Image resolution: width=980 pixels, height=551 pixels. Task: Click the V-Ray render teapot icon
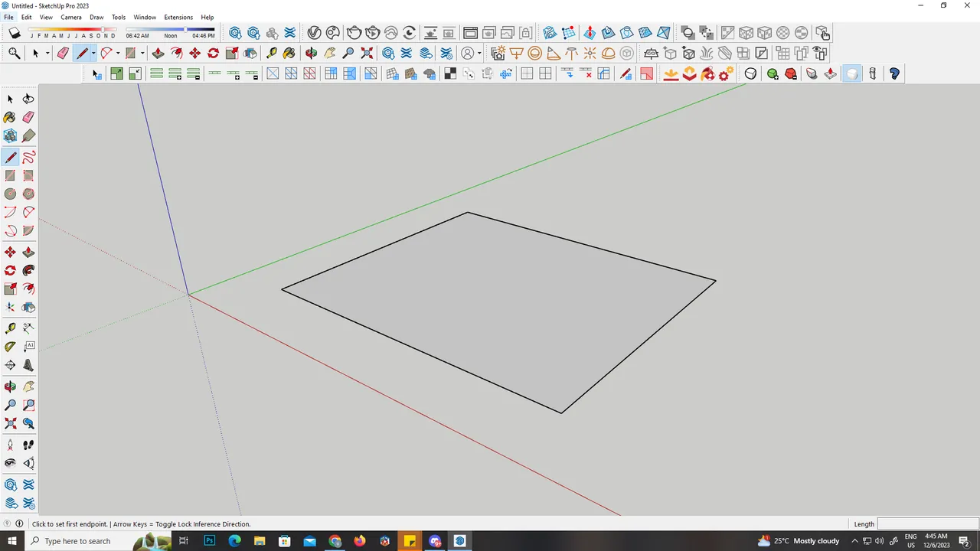[x=354, y=33]
